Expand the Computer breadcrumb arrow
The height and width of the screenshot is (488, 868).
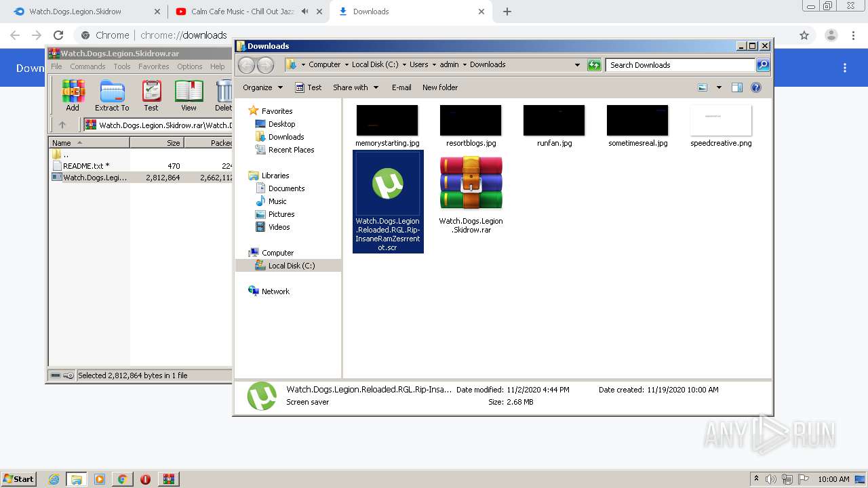[x=346, y=65]
